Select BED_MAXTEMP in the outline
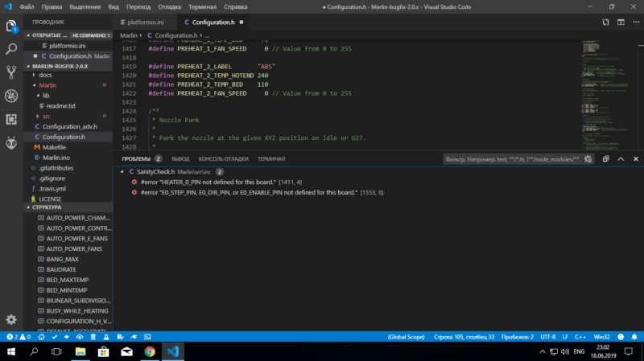Screen dimensions: 644x361 coord(68,280)
